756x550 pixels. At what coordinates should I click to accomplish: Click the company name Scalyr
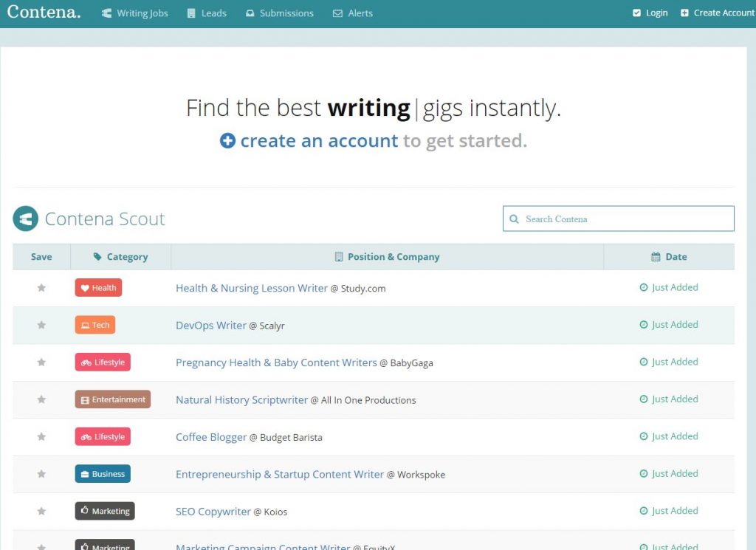[x=272, y=326]
